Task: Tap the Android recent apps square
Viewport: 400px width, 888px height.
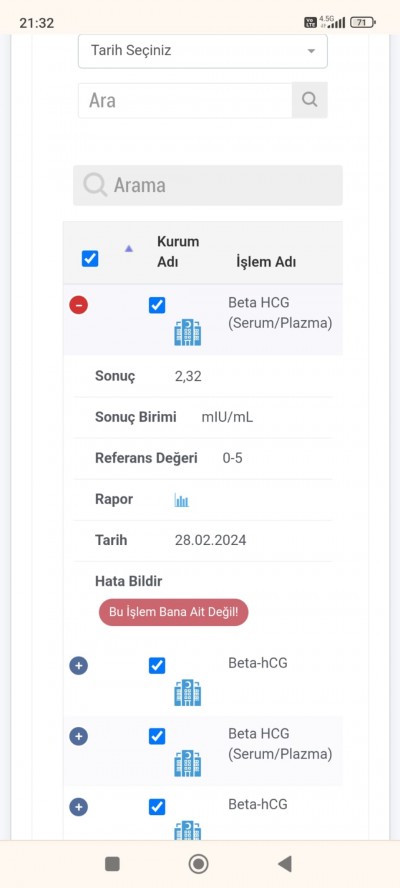Action: coord(112,864)
